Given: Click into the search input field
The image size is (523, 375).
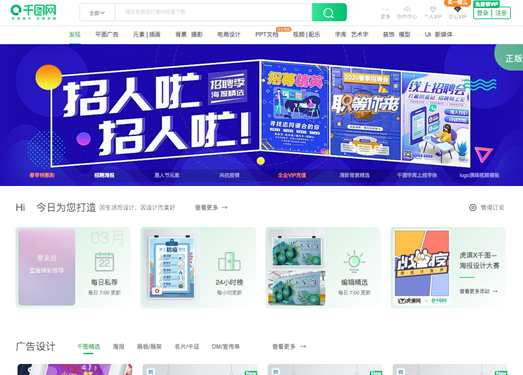Looking at the screenshot, I should click(213, 12).
